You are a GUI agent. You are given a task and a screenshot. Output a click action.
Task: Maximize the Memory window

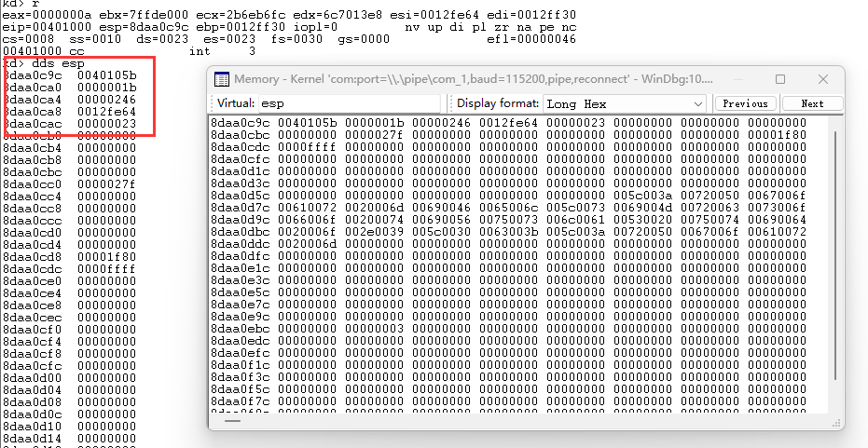(x=780, y=80)
